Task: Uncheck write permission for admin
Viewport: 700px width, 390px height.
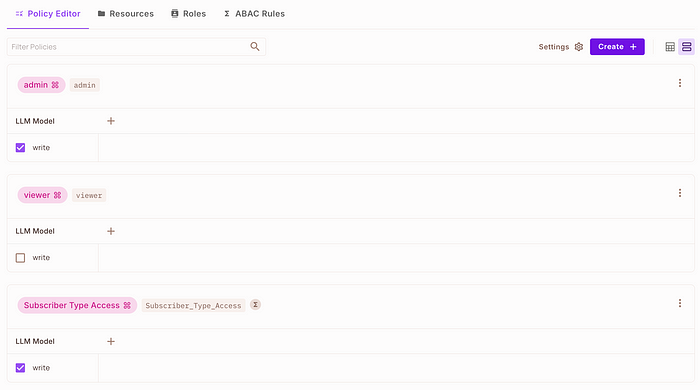Action: point(21,148)
